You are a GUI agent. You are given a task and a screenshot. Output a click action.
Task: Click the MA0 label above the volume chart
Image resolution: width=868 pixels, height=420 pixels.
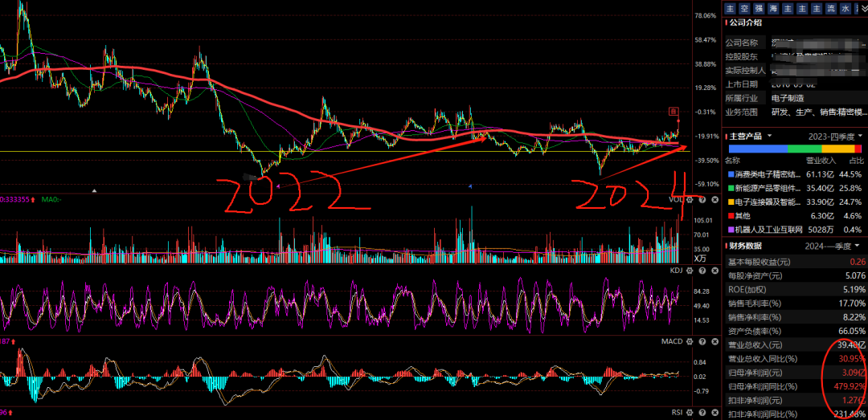coord(51,199)
